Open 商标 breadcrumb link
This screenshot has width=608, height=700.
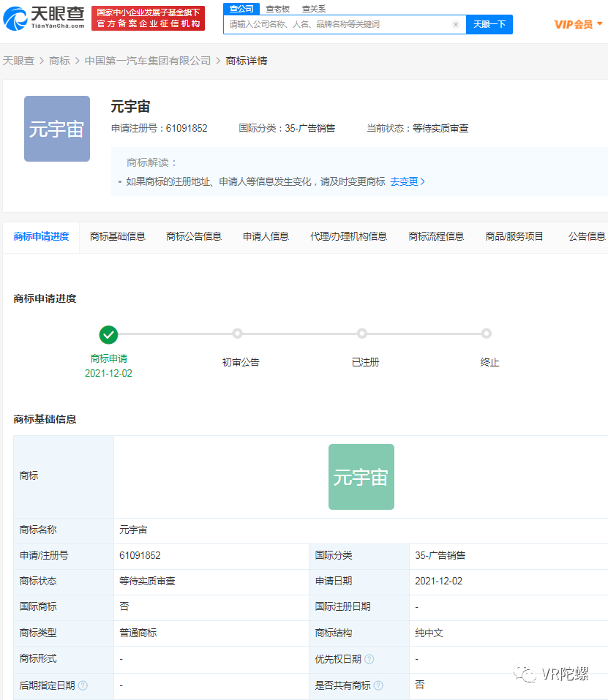coord(59,61)
